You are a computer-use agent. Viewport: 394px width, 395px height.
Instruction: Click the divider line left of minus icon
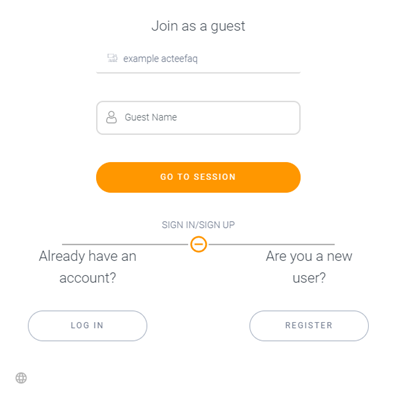click(125, 244)
